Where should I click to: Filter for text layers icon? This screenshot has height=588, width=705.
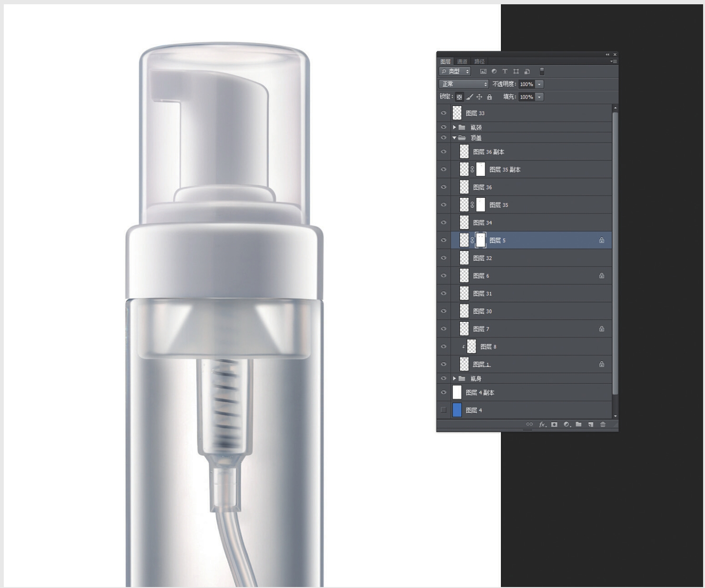point(505,71)
